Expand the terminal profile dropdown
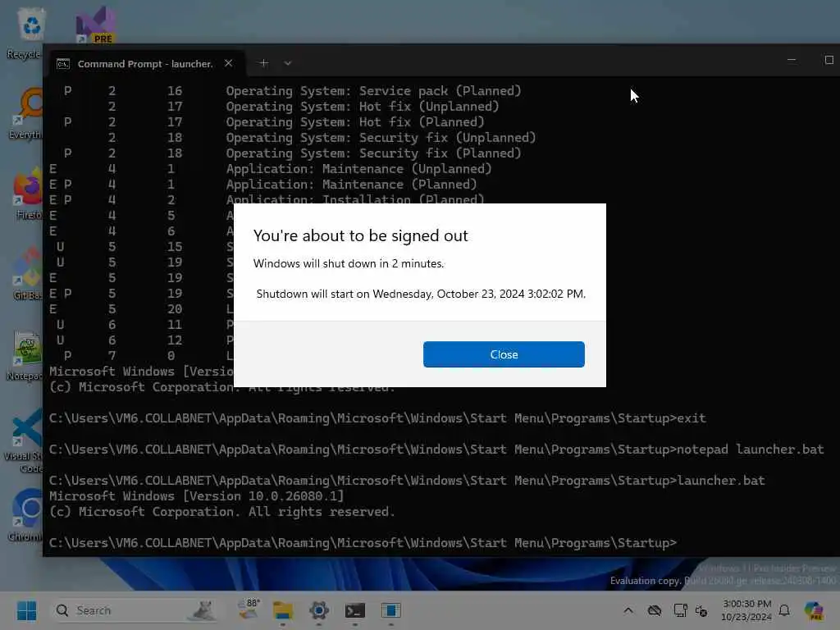This screenshot has width=840, height=630. [288, 63]
